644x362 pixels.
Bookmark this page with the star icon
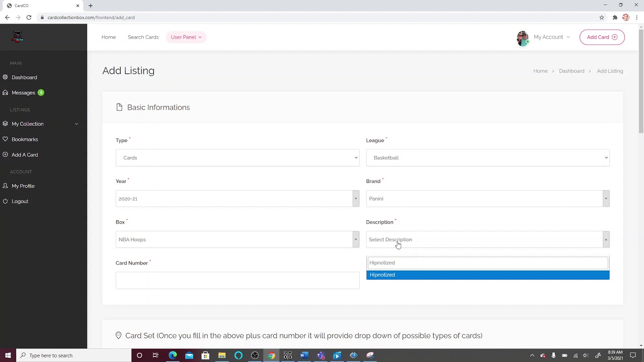[602, 18]
